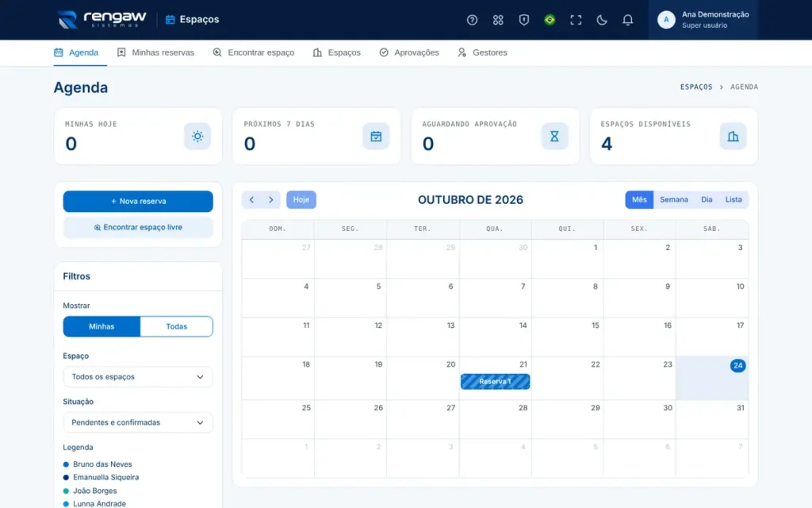
Task: Click the Espaços module calendar icon in header
Action: click(x=170, y=20)
